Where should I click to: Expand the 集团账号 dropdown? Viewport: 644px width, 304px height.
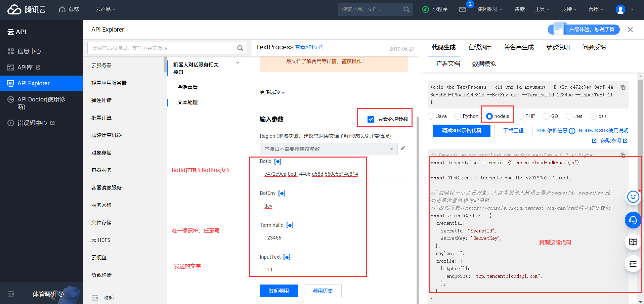[x=490, y=9]
